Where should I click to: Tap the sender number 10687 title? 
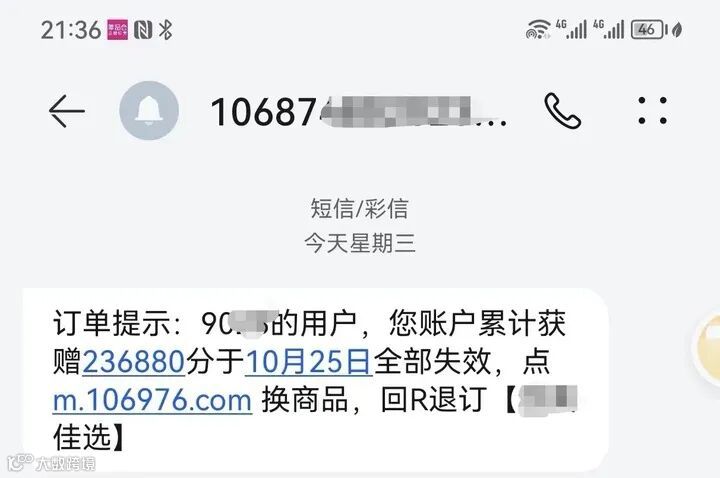pos(359,112)
